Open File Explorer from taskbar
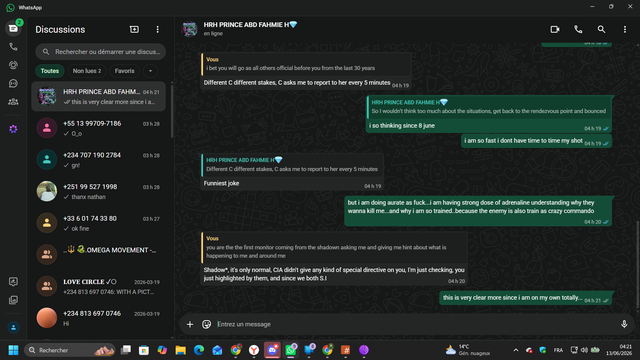The image size is (640, 360). pyautogui.click(x=180, y=350)
